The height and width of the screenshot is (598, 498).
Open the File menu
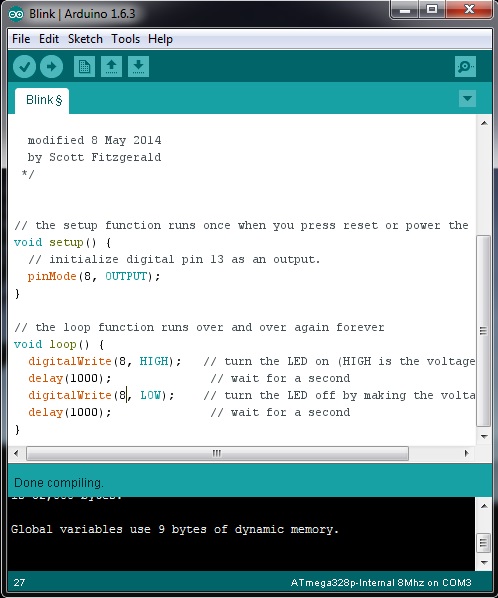coord(21,39)
